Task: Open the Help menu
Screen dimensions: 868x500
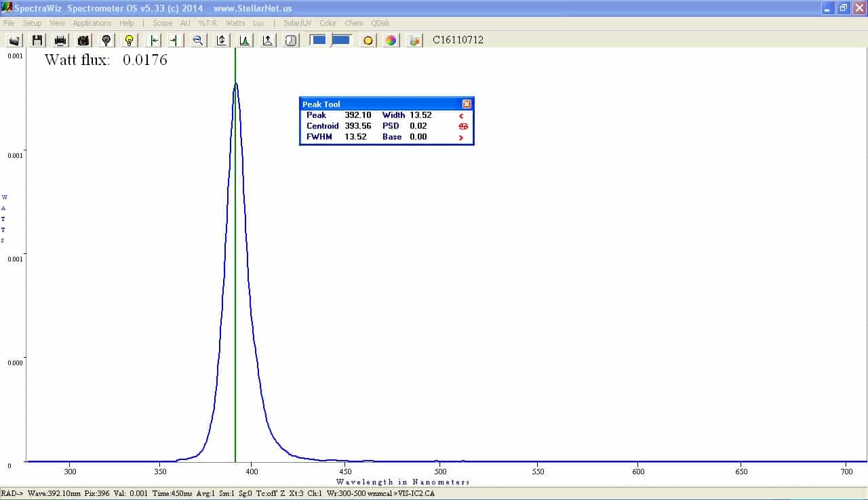Action: pyautogui.click(x=127, y=23)
